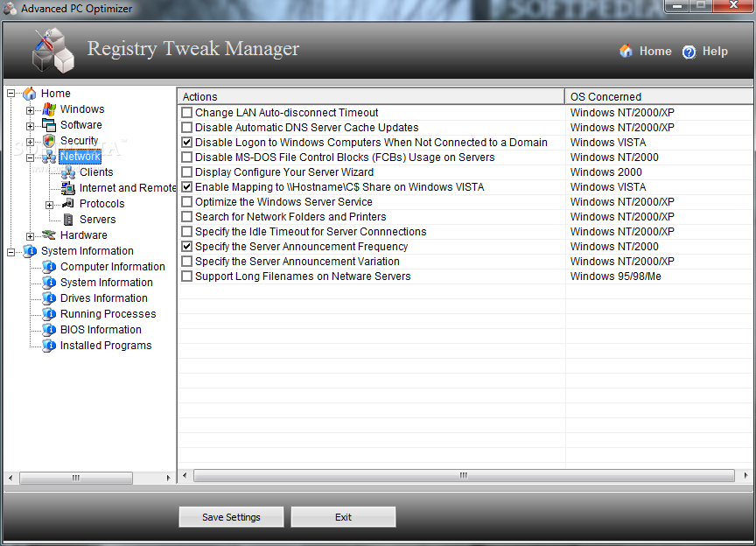Open Running Processes tree item
The image size is (756, 546).
pos(108,314)
